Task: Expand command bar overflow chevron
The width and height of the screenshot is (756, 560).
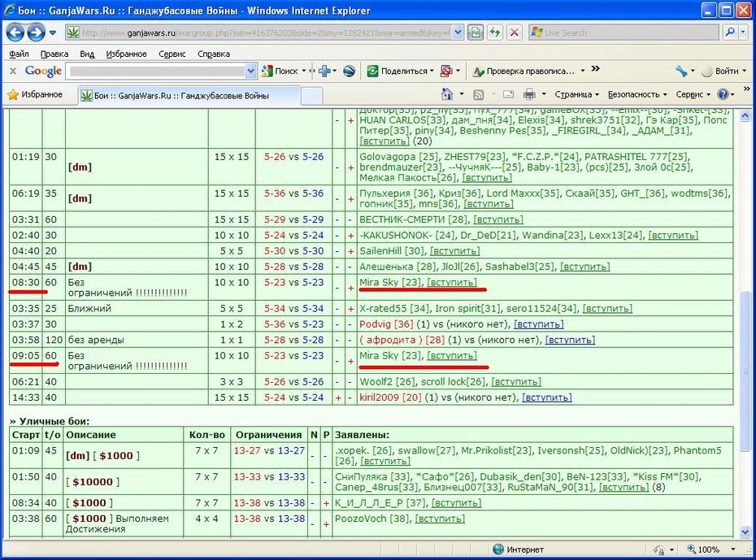Action: click(x=747, y=89)
